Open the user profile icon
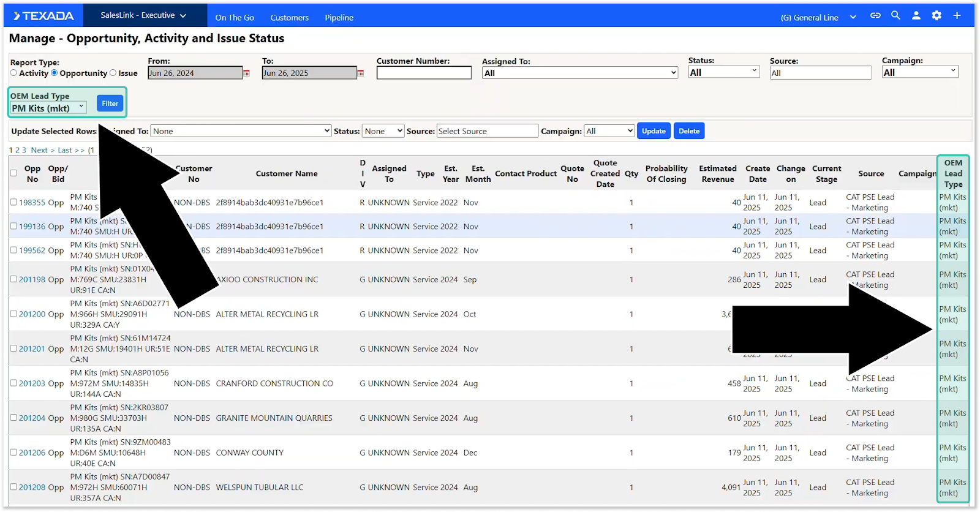This screenshot has width=980, height=512. (x=916, y=15)
